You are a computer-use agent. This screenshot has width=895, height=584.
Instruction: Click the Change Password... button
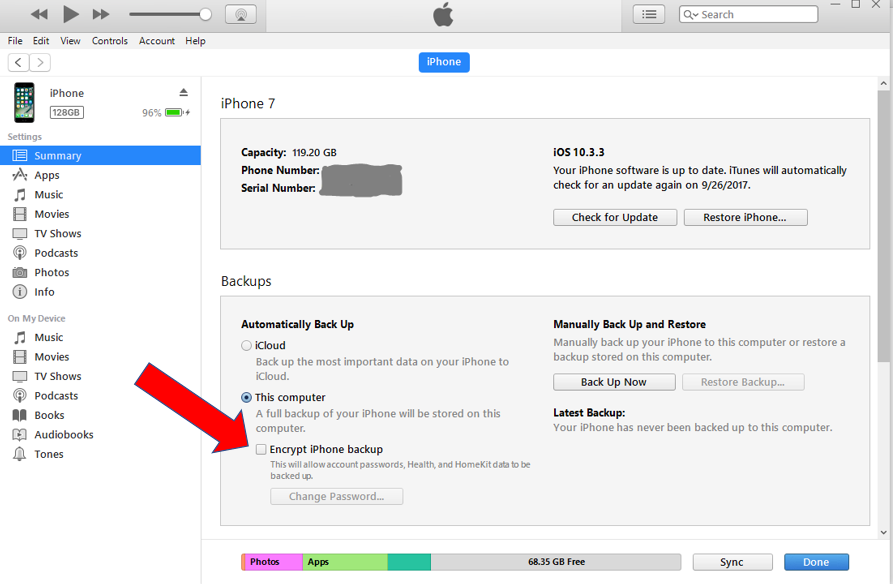[337, 497]
